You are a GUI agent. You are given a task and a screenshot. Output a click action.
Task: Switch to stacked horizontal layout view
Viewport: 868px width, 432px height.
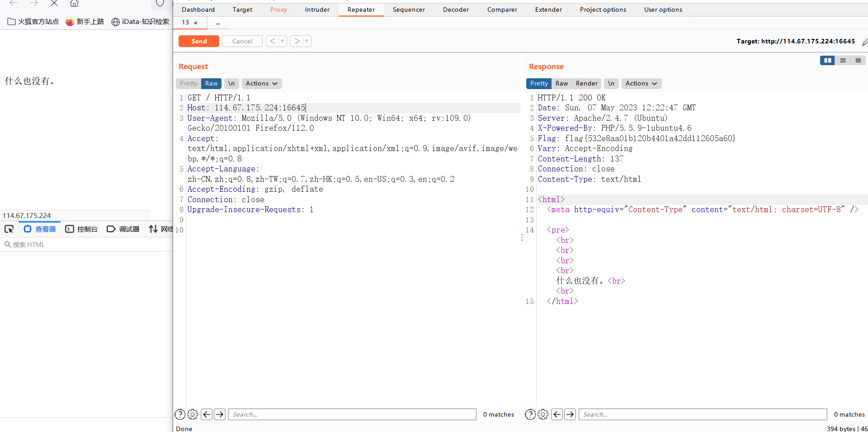[x=843, y=60]
